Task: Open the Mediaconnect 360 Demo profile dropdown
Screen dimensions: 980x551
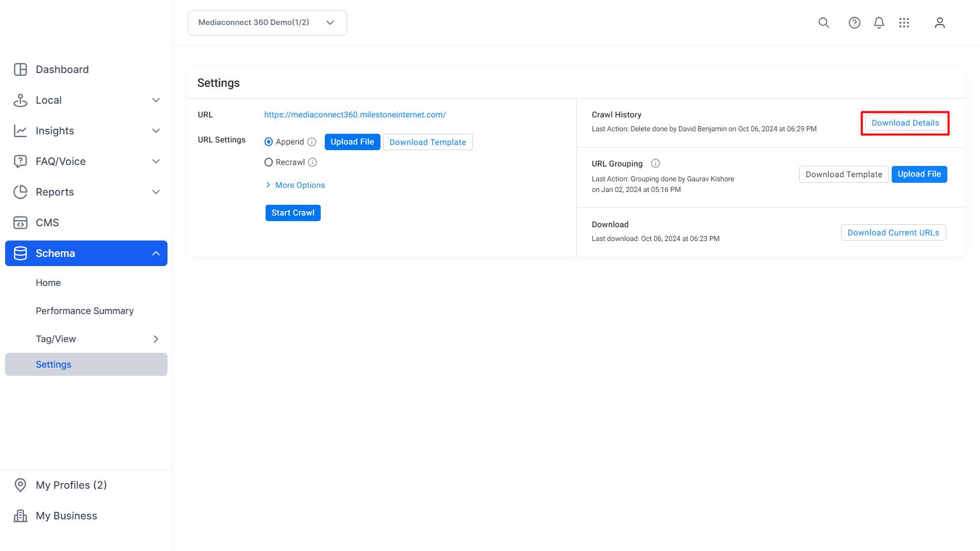Action: point(268,23)
